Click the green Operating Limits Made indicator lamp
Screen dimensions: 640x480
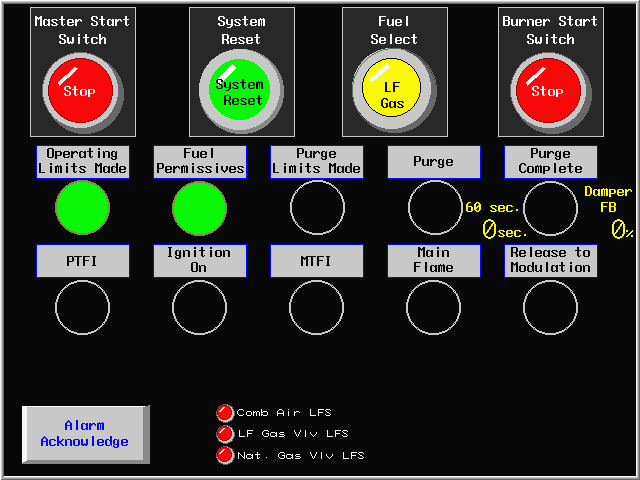(82, 208)
